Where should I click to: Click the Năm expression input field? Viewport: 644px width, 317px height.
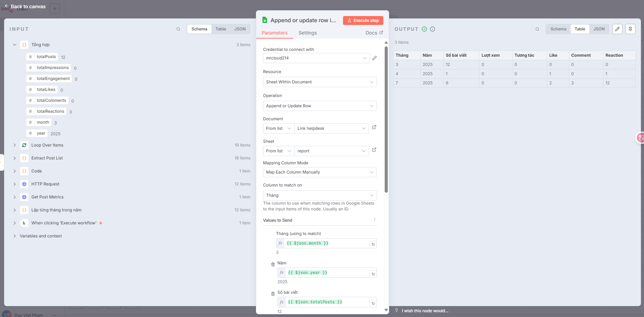pyautogui.click(x=327, y=273)
